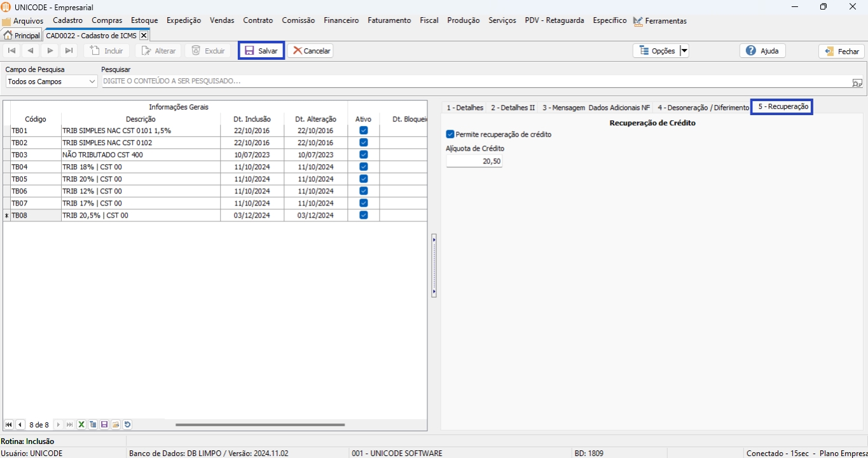Click the search icon in Pesquisar field
Viewport: 868px width, 458px height.
857,82
